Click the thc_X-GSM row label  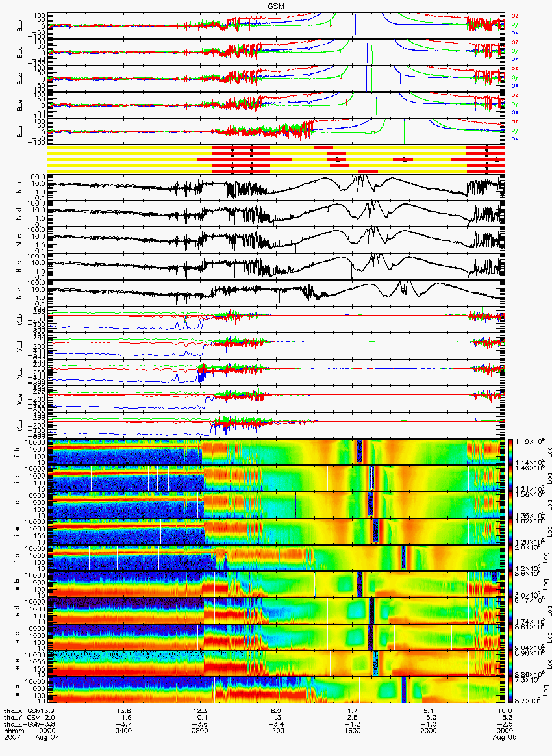click(x=23, y=711)
